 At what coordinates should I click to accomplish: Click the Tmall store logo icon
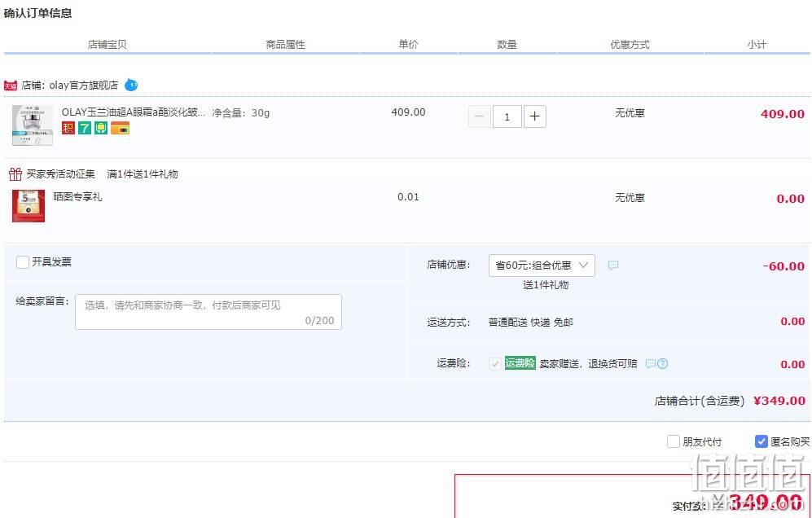point(11,86)
